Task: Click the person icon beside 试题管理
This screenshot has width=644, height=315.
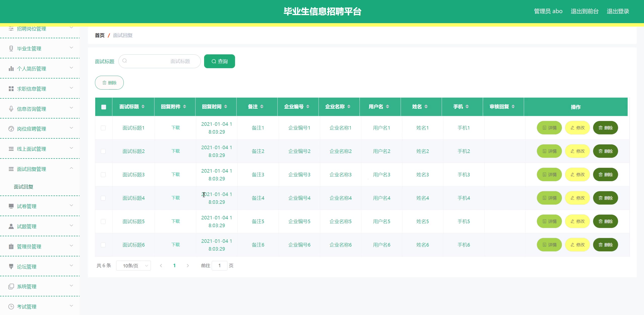Action: (x=11, y=226)
